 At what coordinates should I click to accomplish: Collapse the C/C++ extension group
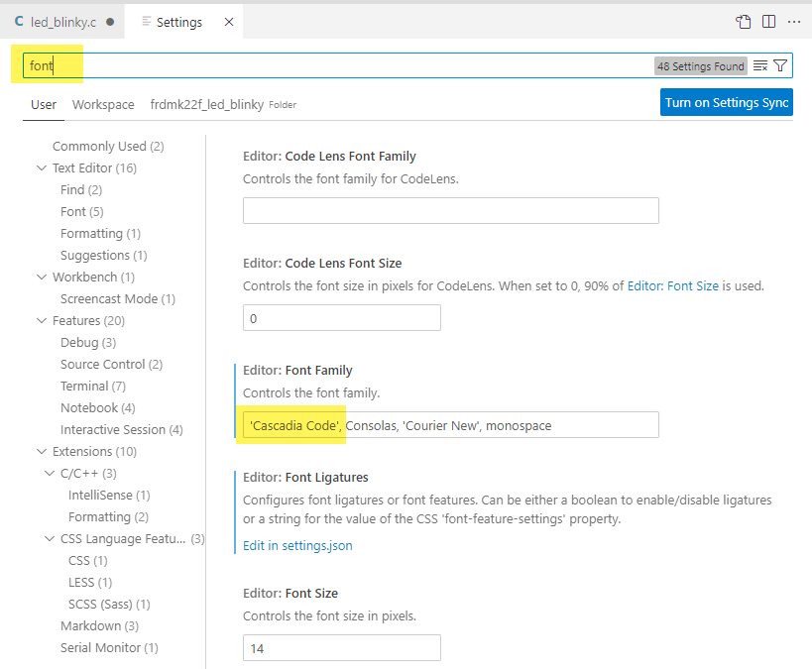click(50, 474)
